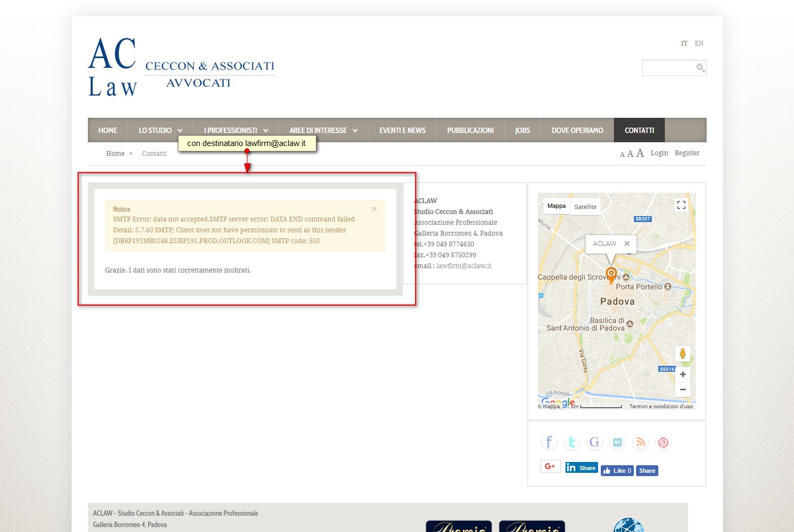Switch the map to Satellite view
794x532 pixels.
click(x=585, y=207)
